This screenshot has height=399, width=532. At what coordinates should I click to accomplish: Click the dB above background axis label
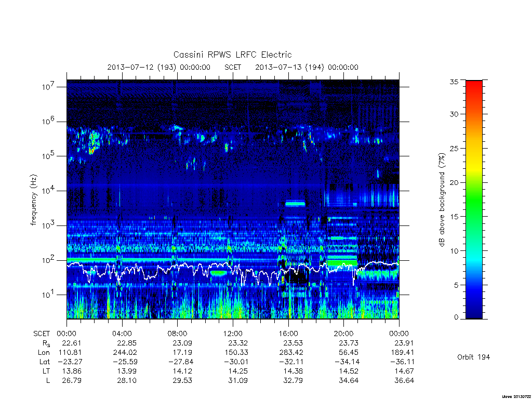(x=442, y=199)
